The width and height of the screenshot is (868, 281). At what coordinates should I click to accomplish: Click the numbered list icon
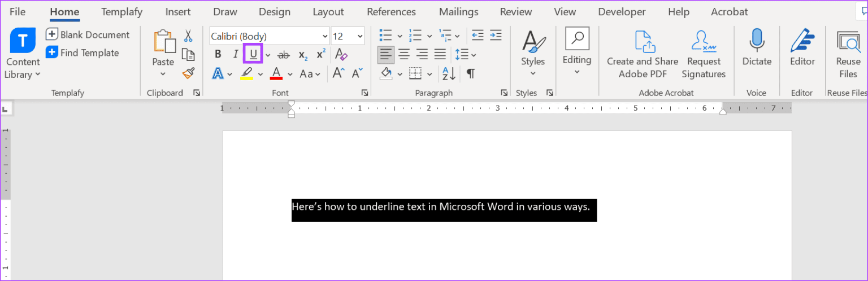415,36
